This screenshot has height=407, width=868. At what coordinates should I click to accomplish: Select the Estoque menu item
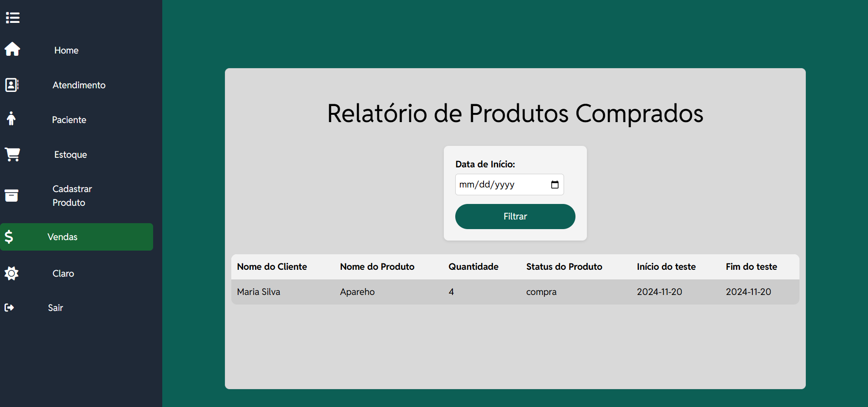coord(70,155)
